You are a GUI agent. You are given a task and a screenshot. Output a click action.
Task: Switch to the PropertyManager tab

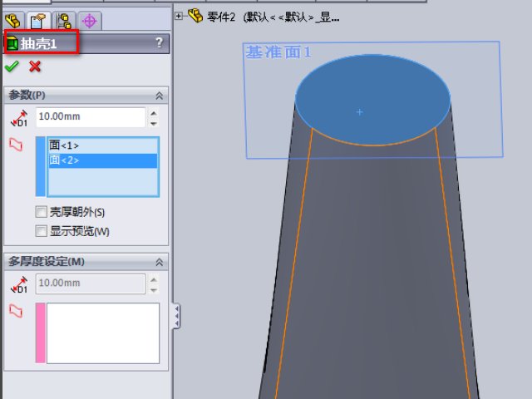coord(38,21)
